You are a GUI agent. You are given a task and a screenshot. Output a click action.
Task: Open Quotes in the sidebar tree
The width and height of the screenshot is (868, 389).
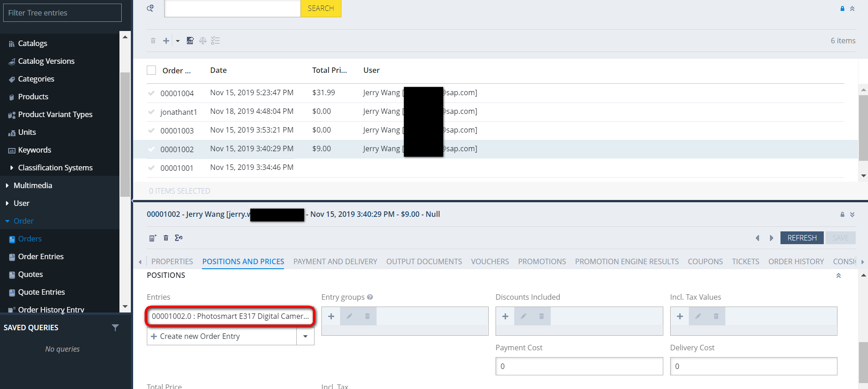coord(30,274)
